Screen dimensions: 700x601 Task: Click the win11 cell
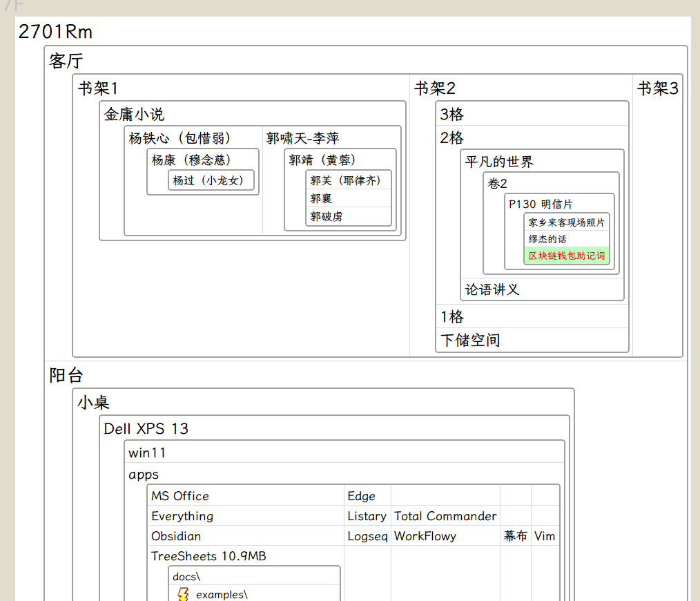pyautogui.click(x=147, y=453)
